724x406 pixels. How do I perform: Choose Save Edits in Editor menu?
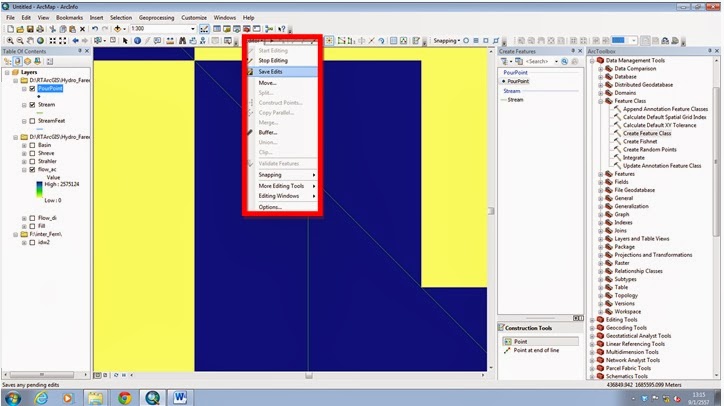[x=283, y=72]
